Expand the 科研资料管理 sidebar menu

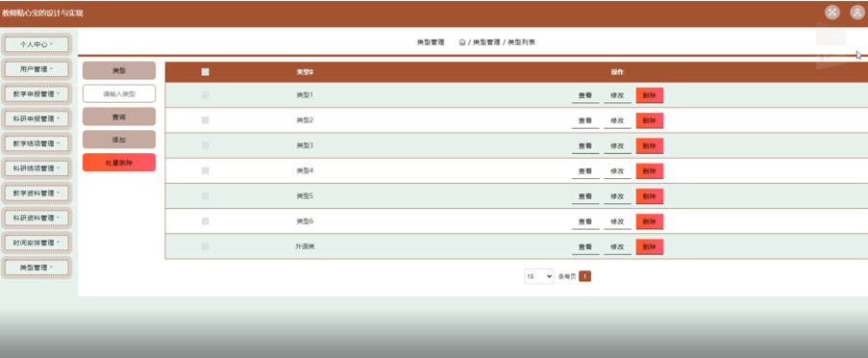[x=37, y=218]
